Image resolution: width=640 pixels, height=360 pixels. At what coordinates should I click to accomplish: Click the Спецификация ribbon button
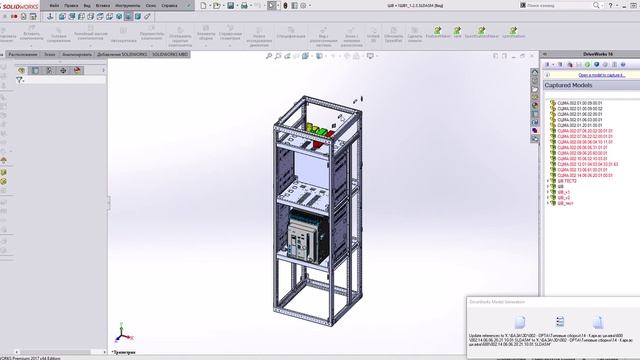click(291, 33)
